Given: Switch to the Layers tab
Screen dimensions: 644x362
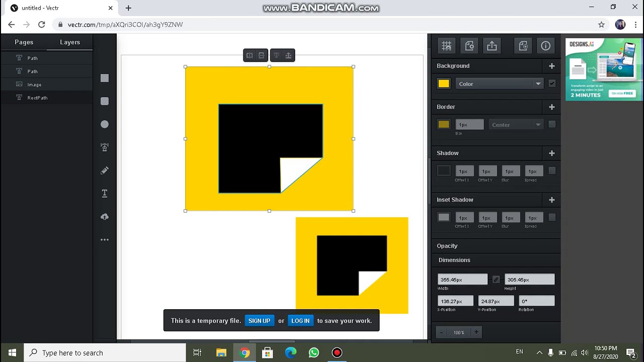Looking at the screenshot, I should pos(70,42).
